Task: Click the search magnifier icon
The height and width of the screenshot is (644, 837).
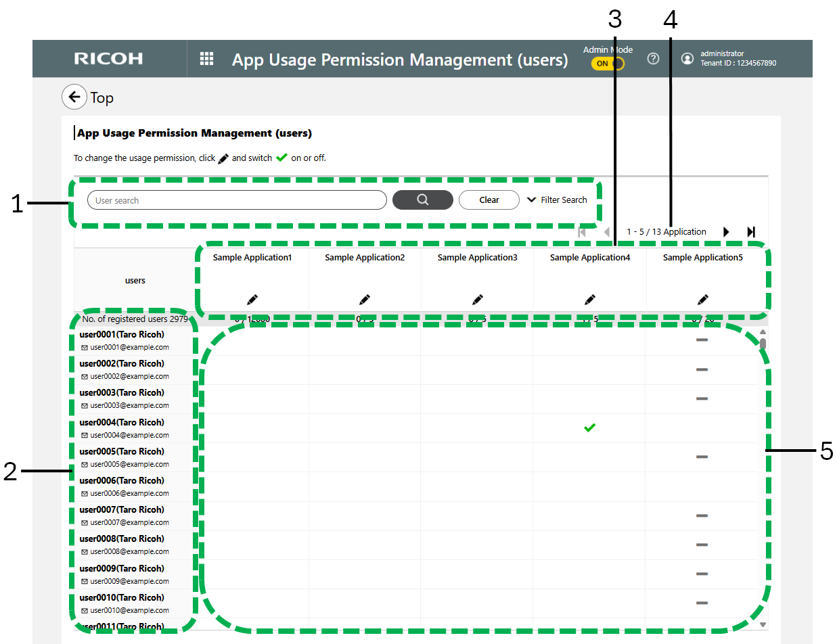Action: coord(422,200)
